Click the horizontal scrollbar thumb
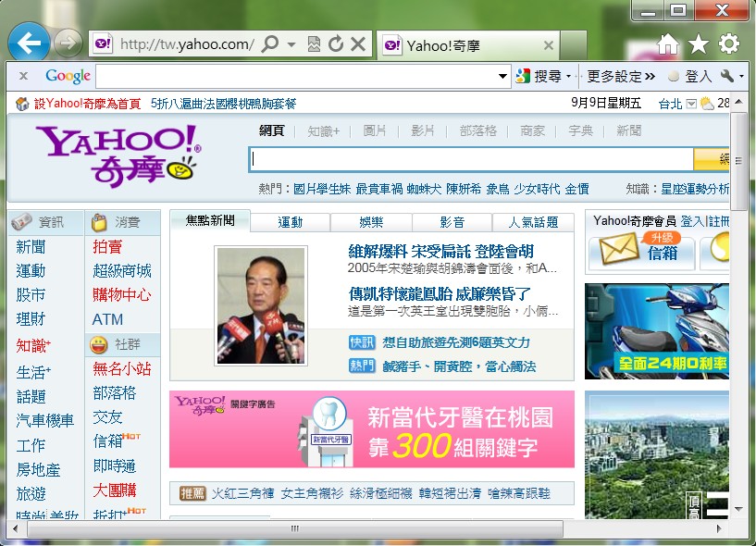This screenshot has width=756, height=546. pyautogui.click(x=295, y=528)
